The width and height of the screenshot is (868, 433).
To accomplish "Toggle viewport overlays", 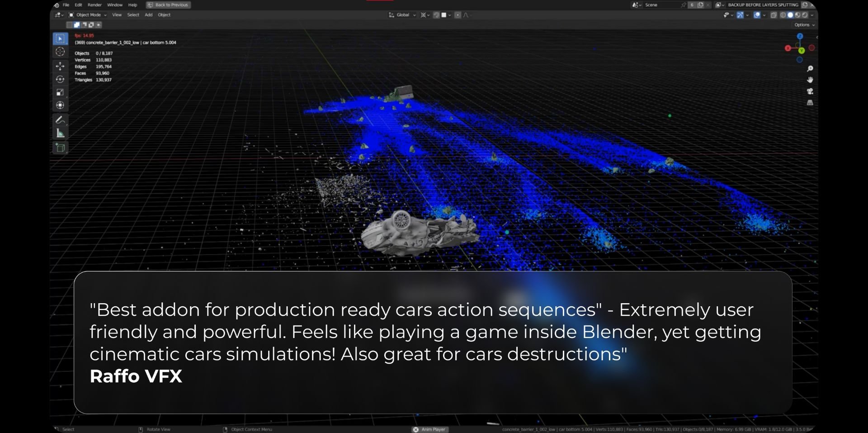I will click(x=757, y=15).
